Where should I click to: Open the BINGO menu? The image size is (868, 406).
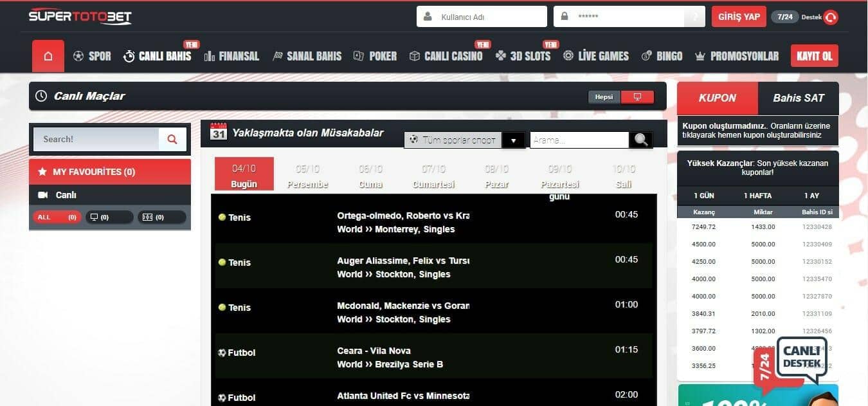662,56
